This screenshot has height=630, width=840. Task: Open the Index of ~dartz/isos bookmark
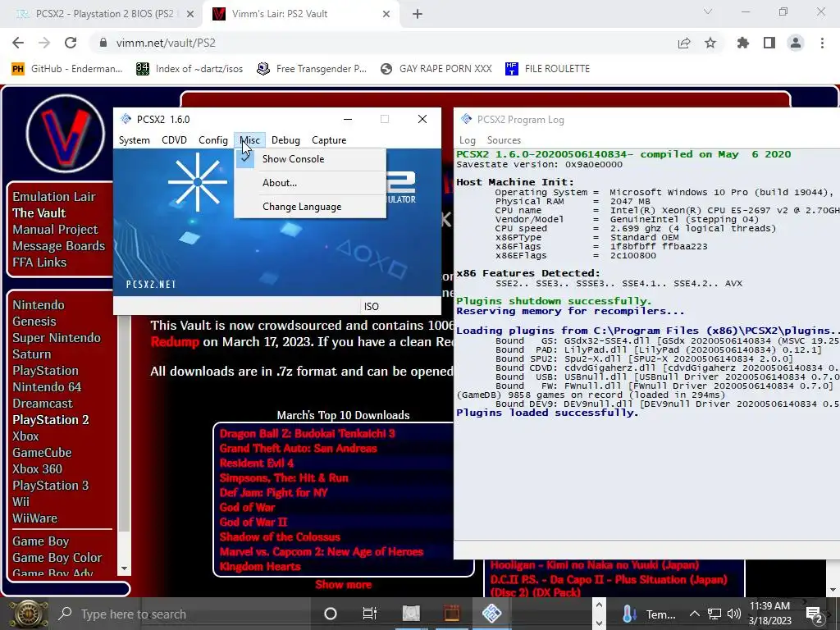click(x=189, y=69)
